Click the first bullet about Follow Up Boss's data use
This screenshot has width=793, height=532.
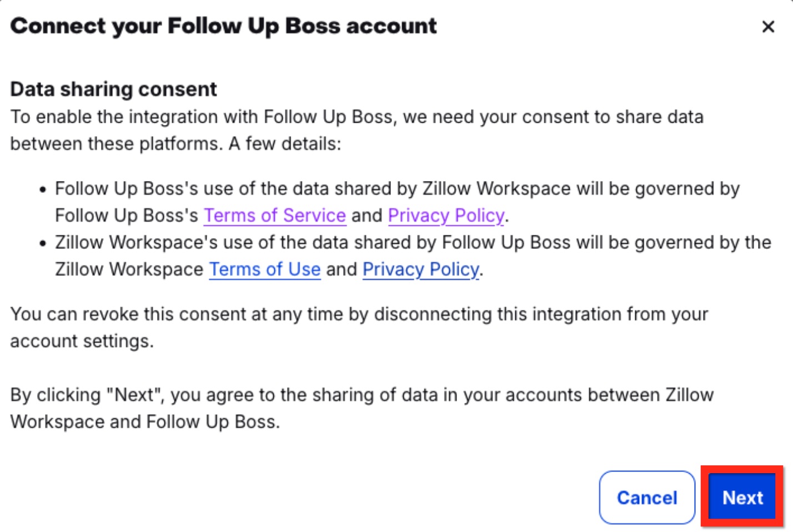click(396, 189)
